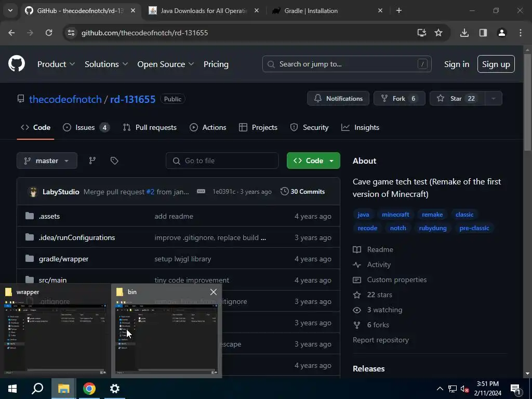
Task: Open the Security tab
Action: [x=310, y=128]
